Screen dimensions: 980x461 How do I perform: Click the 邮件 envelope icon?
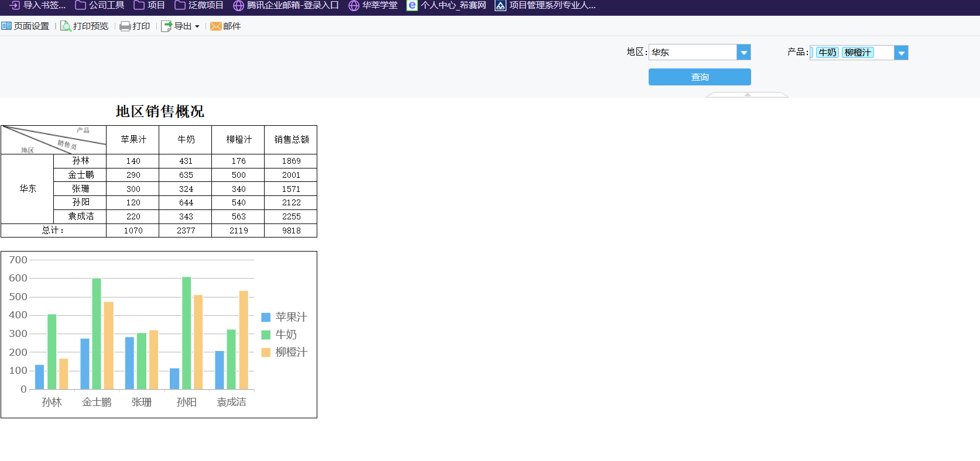tap(215, 26)
